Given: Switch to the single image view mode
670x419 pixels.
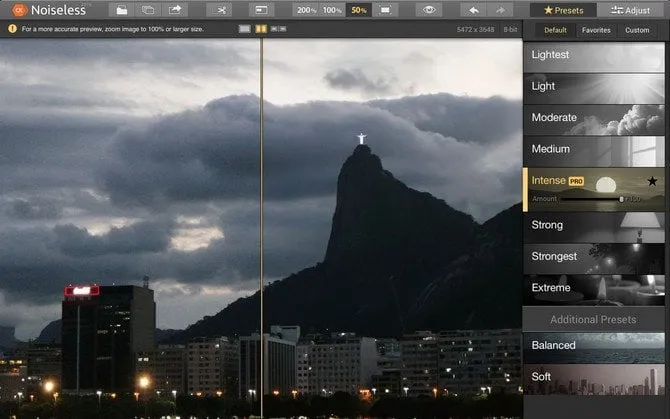Looking at the screenshot, I should pos(245,29).
